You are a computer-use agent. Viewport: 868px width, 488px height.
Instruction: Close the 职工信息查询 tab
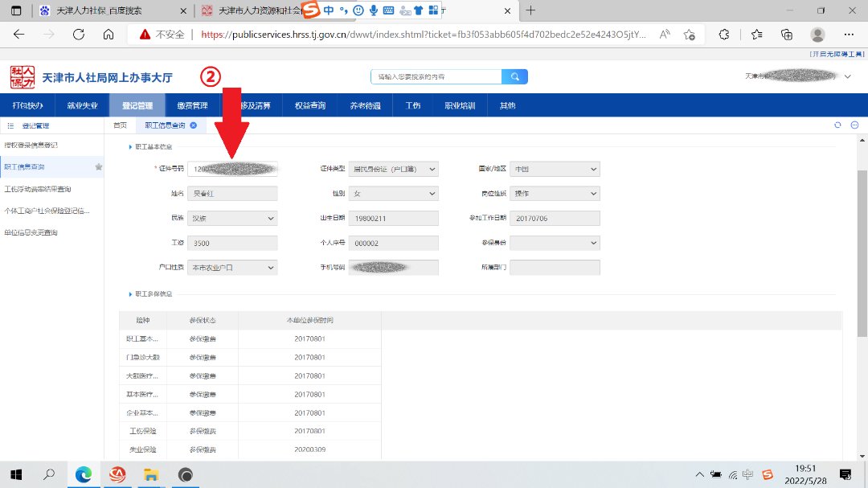(x=194, y=125)
